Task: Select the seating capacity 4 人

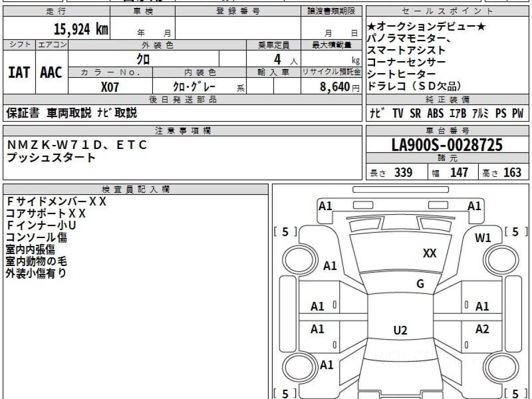Action: click(x=286, y=59)
